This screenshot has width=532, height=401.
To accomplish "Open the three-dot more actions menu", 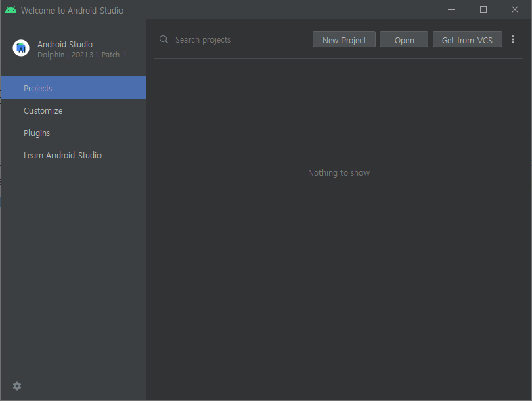I will [x=512, y=39].
